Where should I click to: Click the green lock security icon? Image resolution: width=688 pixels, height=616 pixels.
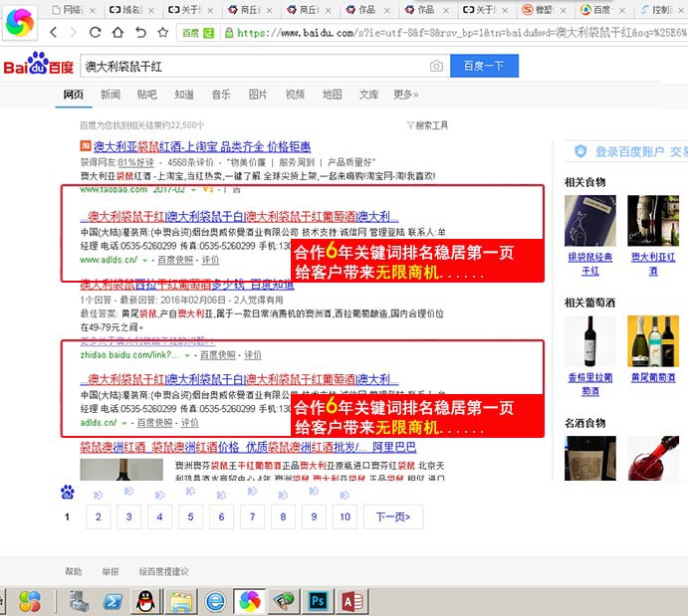point(229,33)
